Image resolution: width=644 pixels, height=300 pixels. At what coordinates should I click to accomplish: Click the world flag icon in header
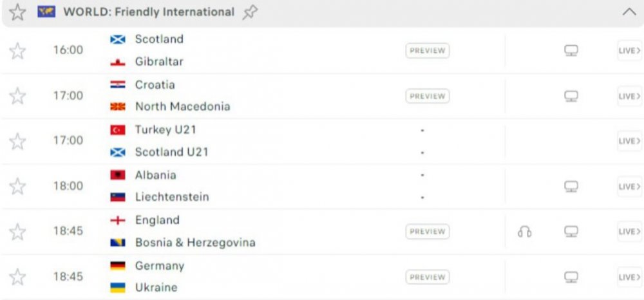46,12
